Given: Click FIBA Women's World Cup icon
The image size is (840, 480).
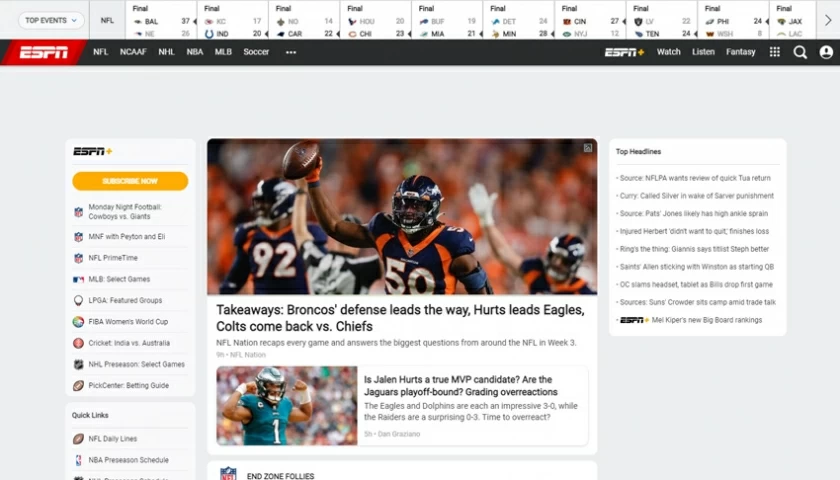Looking at the screenshot, I should click(78, 322).
